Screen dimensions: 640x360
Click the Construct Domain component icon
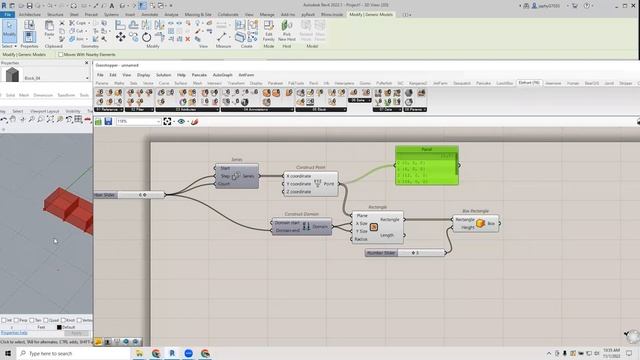point(306,227)
